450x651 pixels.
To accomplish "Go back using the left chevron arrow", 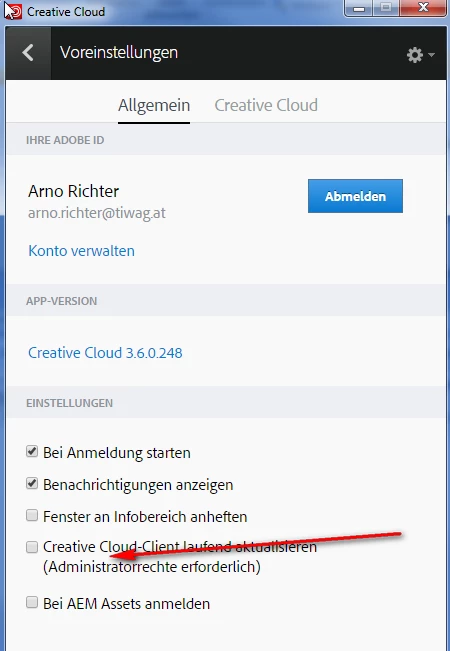I will (x=28, y=53).
